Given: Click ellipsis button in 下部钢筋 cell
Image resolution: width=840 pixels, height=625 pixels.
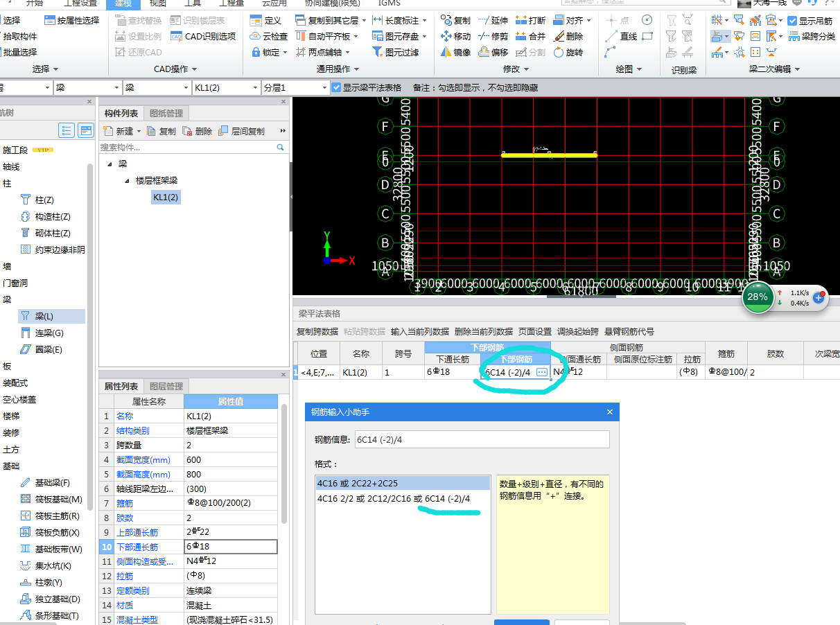Looking at the screenshot, I should 543,372.
